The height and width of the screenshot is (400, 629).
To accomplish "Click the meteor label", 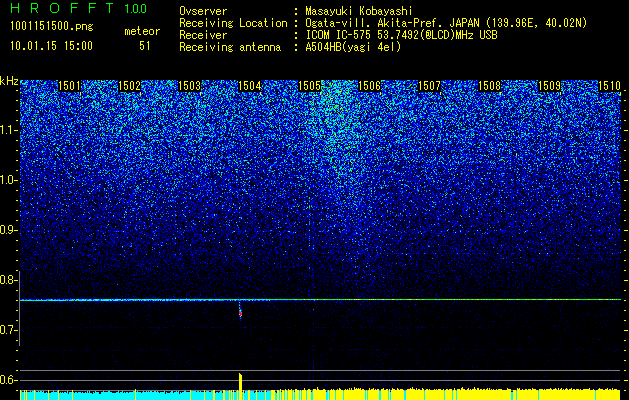I will [142, 31].
